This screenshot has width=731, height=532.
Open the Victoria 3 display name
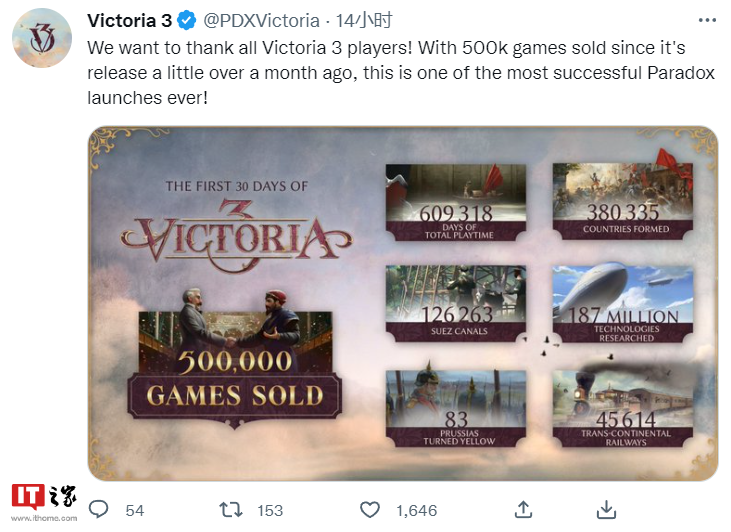pyautogui.click(x=130, y=20)
